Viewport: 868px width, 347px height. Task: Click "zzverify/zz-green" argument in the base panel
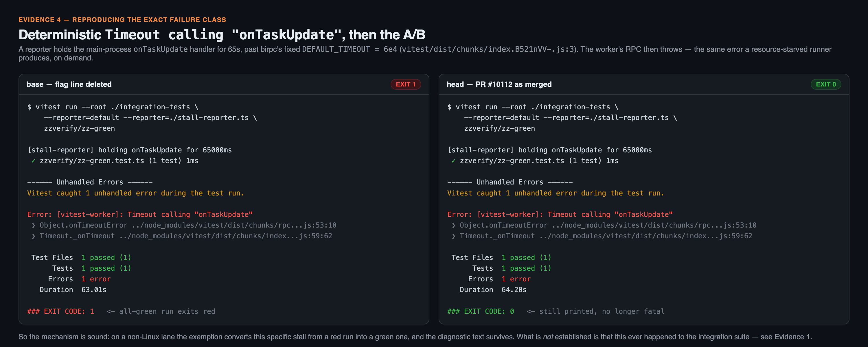click(x=80, y=128)
